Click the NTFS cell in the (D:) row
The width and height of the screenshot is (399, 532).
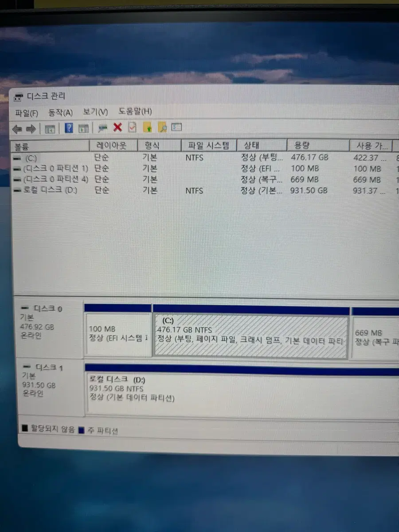pyautogui.click(x=195, y=191)
